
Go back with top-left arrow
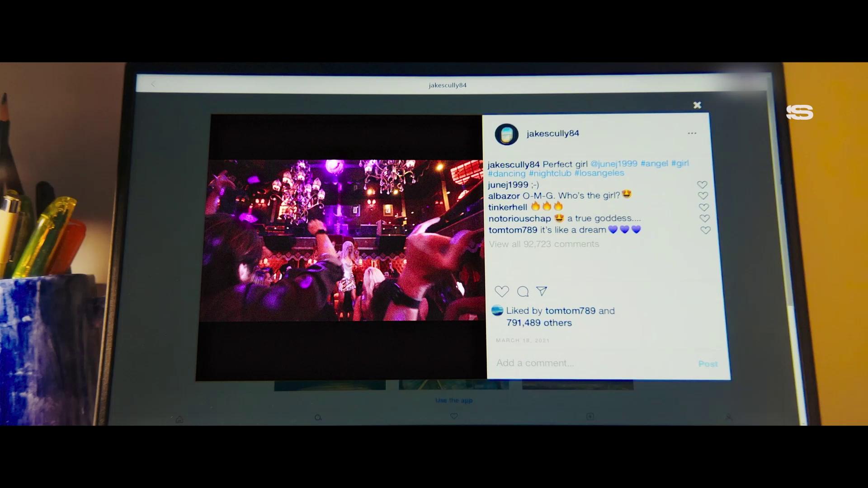coord(153,84)
